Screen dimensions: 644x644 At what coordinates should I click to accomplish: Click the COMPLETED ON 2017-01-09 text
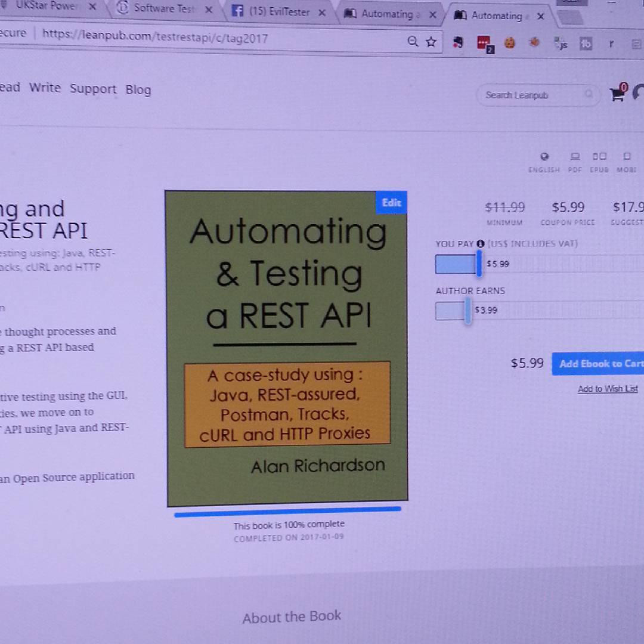pyautogui.click(x=289, y=537)
